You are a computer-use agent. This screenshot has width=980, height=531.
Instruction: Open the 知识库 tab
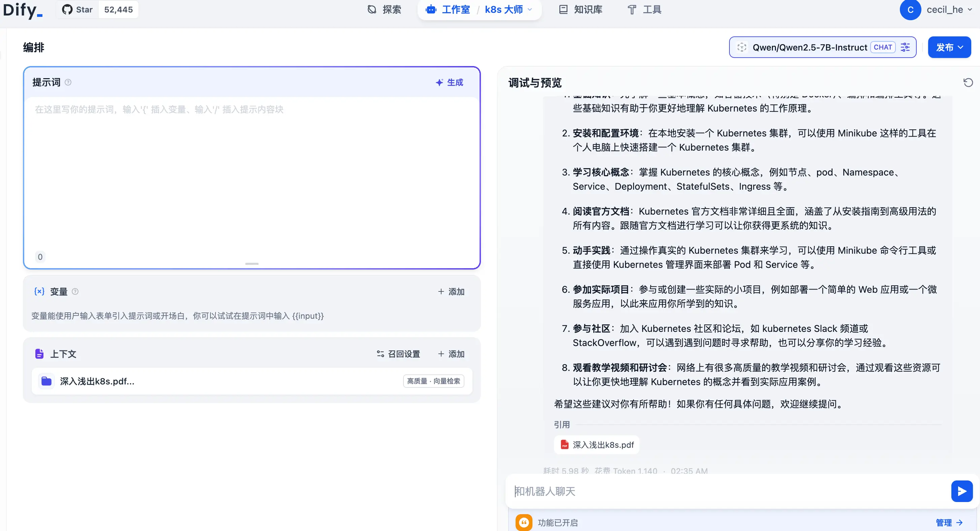(581, 9)
